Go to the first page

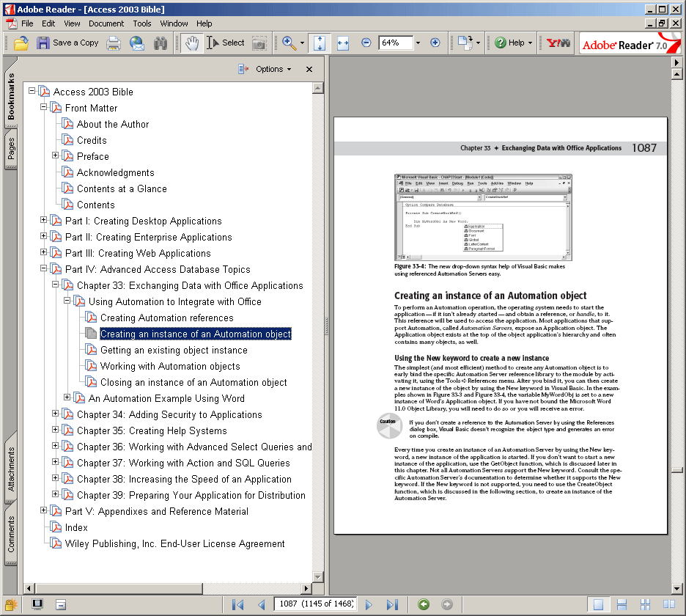coord(237,604)
